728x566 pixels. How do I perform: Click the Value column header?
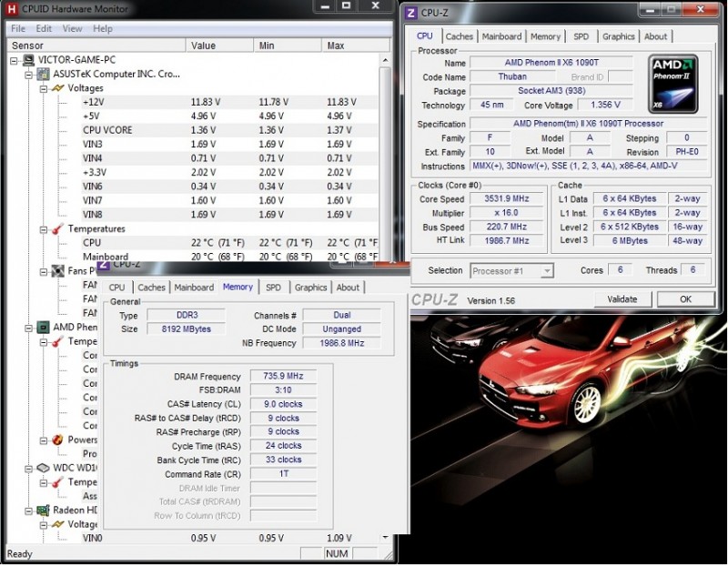tap(220, 45)
